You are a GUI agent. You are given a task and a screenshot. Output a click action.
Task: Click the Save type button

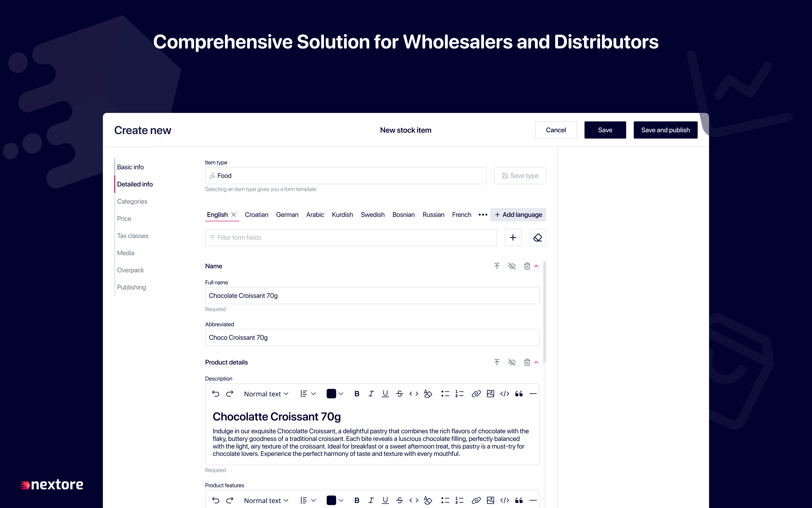click(520, 175)
